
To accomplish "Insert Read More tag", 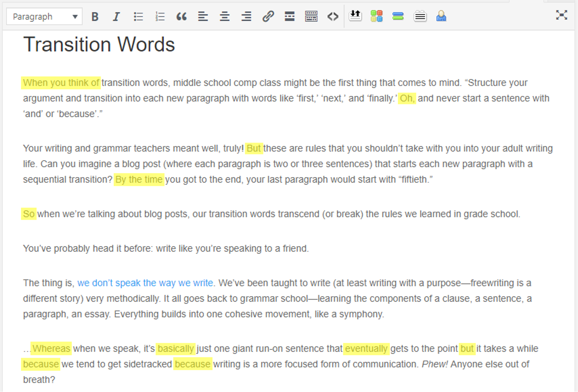I will 290,16.
